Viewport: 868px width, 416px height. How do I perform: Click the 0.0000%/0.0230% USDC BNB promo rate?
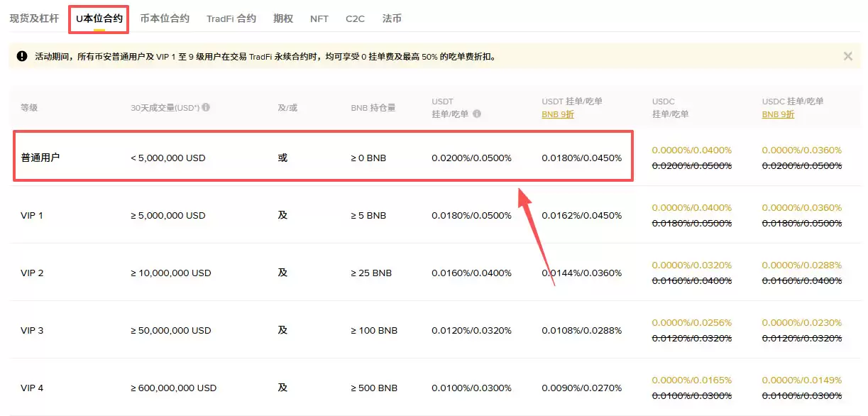pyautogui.click(x=802, y=322)
